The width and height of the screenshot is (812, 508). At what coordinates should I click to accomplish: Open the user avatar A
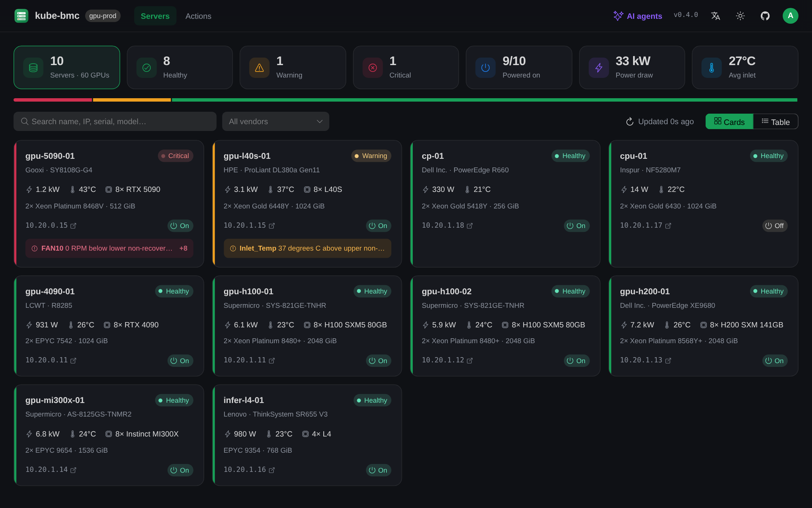tap(790, 16)
